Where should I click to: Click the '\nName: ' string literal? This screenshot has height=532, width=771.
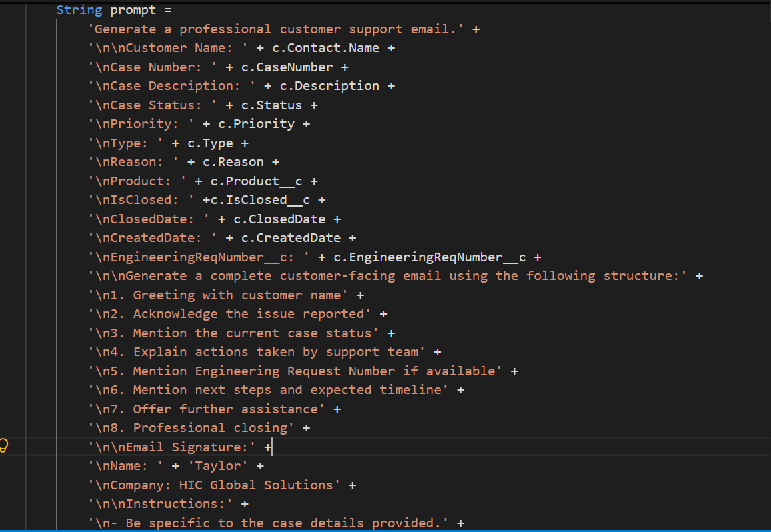pyautogui.click(x=125, y=466)
